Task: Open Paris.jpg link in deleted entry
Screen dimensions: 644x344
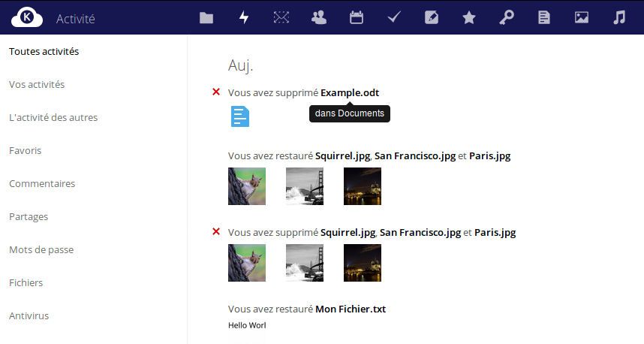Action: [495, 233]
